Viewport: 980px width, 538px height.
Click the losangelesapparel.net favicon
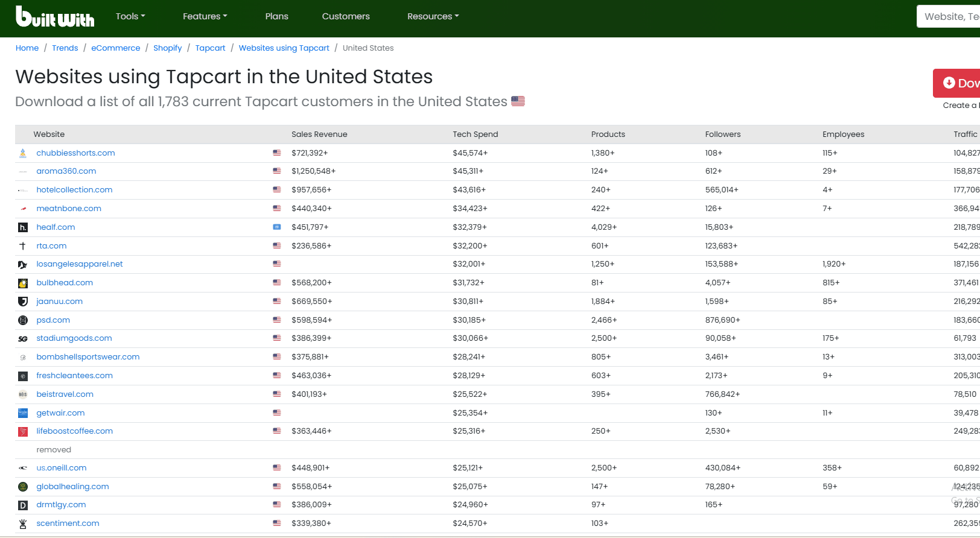point(23,264)
